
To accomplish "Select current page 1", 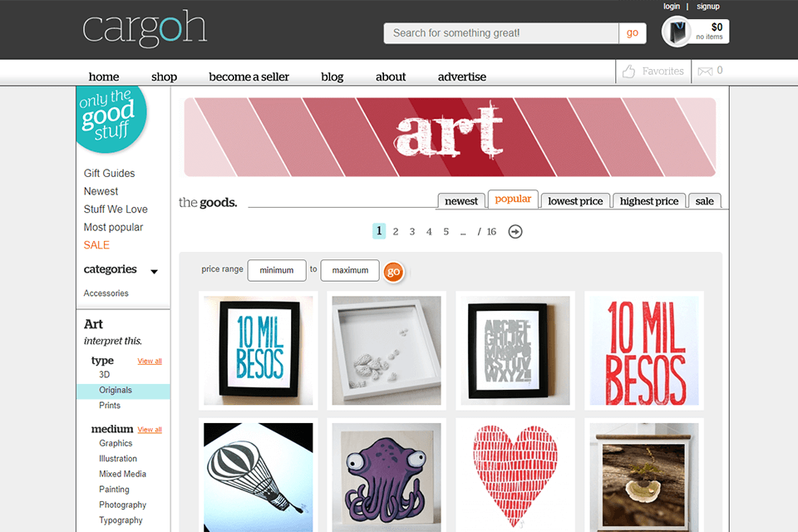I will [379, 231].
